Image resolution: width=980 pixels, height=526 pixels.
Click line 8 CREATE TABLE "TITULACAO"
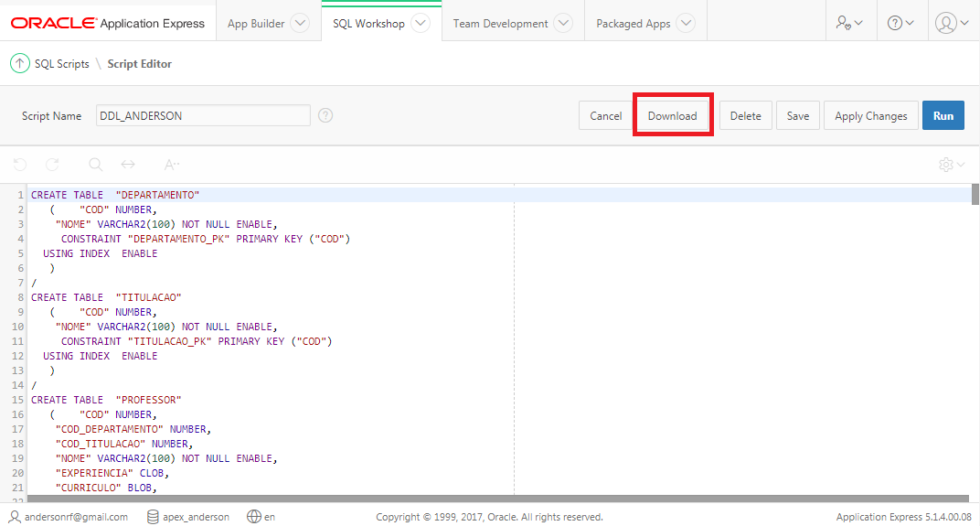pos(106,297)
